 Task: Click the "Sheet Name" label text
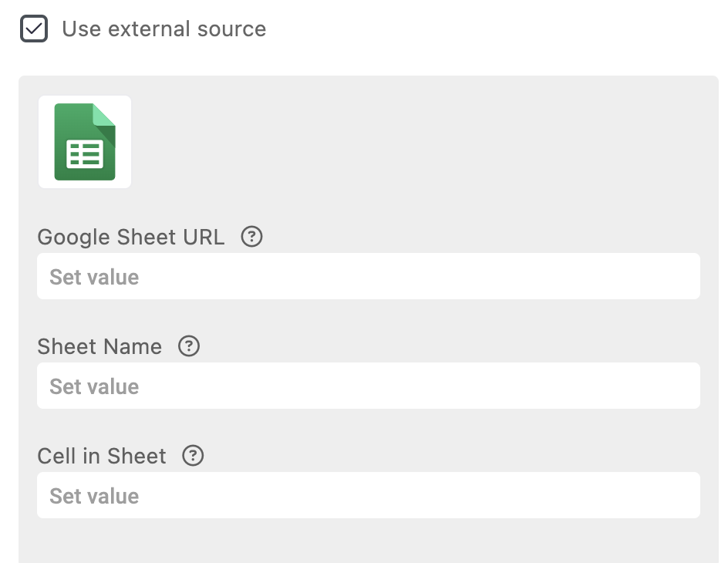point(99,346)
